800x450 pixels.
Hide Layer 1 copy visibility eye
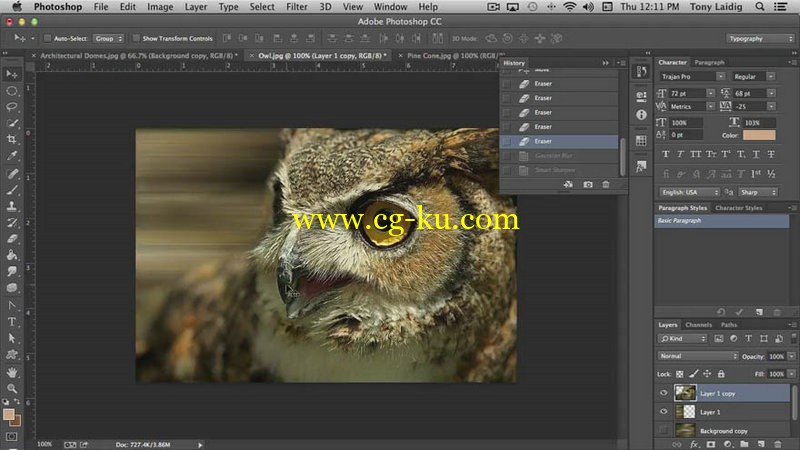663,393
